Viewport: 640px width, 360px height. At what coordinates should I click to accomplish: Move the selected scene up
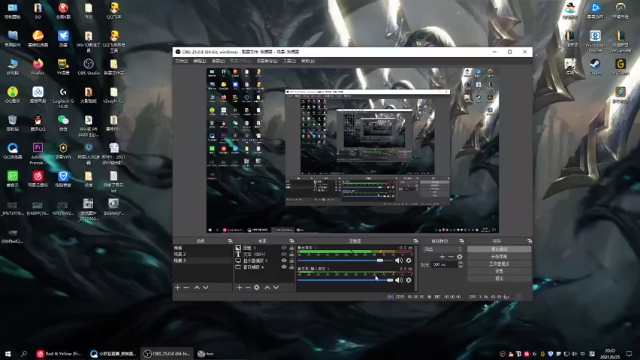197,287
